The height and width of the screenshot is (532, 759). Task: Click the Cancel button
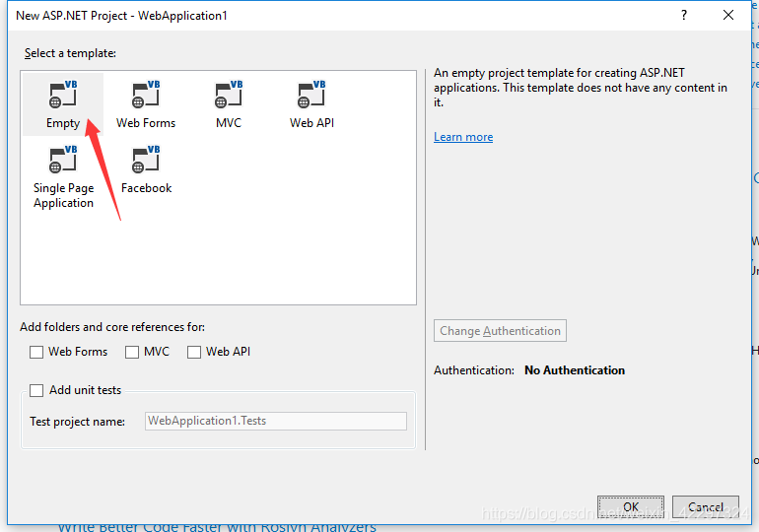pos(706,506)
